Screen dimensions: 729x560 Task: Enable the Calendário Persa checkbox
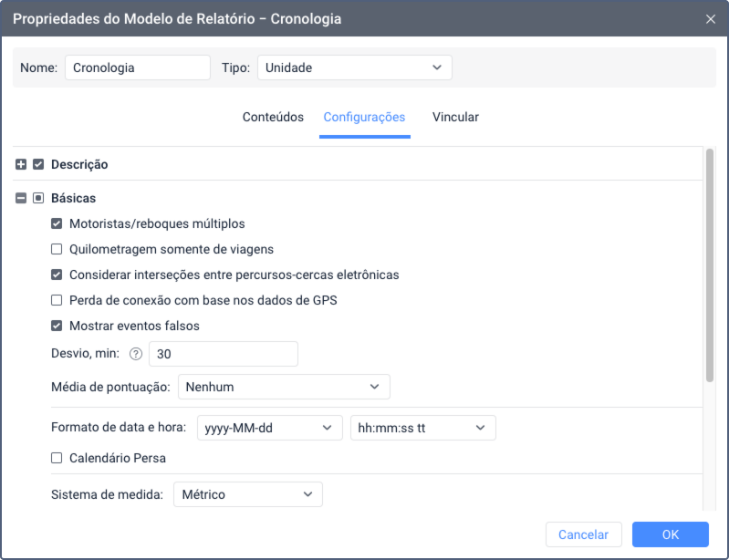57,458
